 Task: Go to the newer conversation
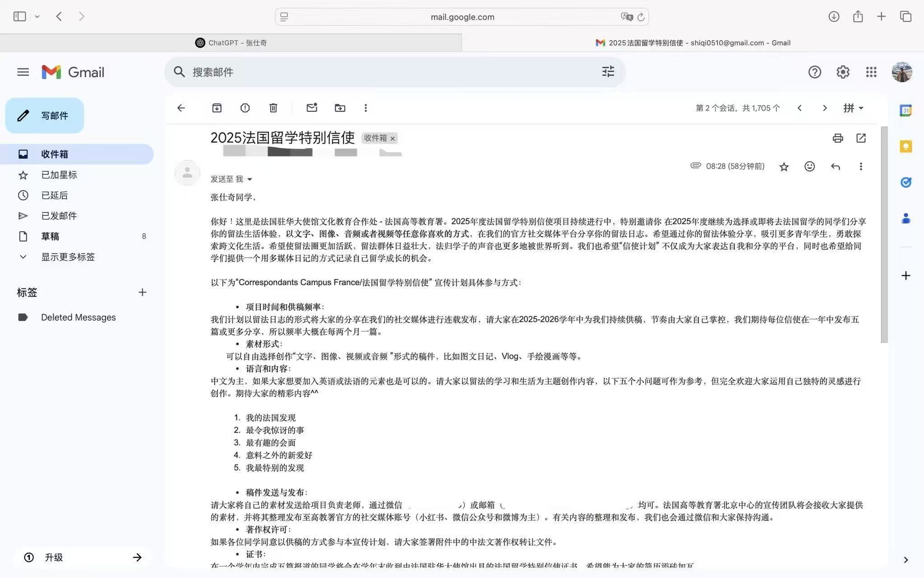799,108
